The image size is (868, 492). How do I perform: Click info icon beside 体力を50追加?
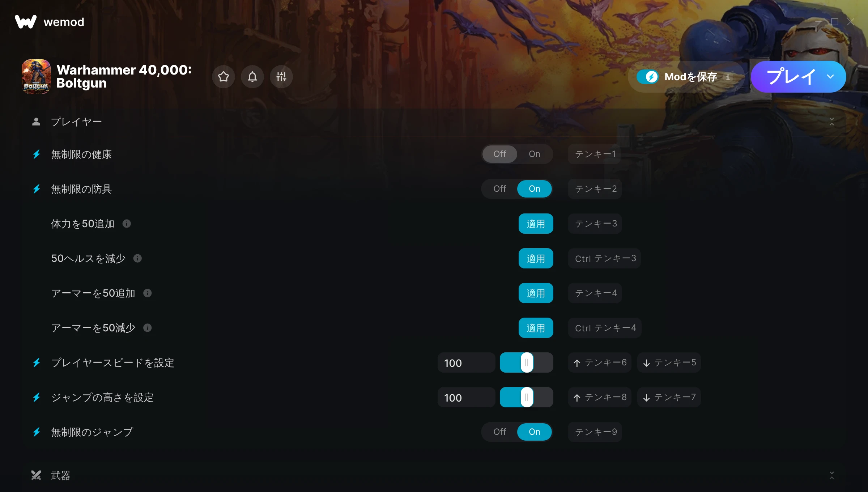(127, 224)
